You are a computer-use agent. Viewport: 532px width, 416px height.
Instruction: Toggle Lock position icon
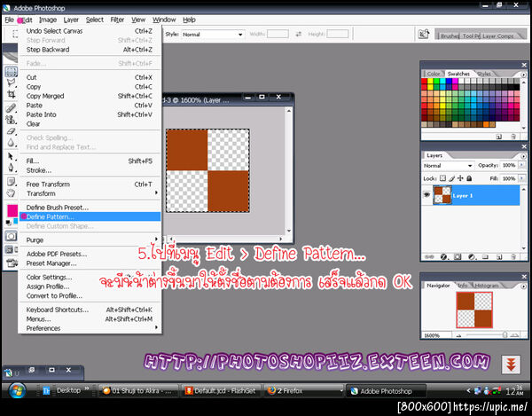(x=460, y=178)
